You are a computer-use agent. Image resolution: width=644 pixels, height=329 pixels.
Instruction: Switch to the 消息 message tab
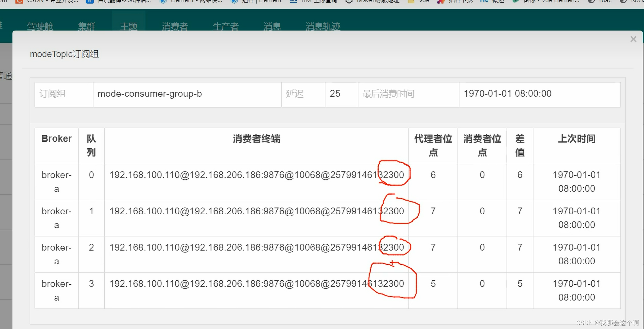(272, 26)
